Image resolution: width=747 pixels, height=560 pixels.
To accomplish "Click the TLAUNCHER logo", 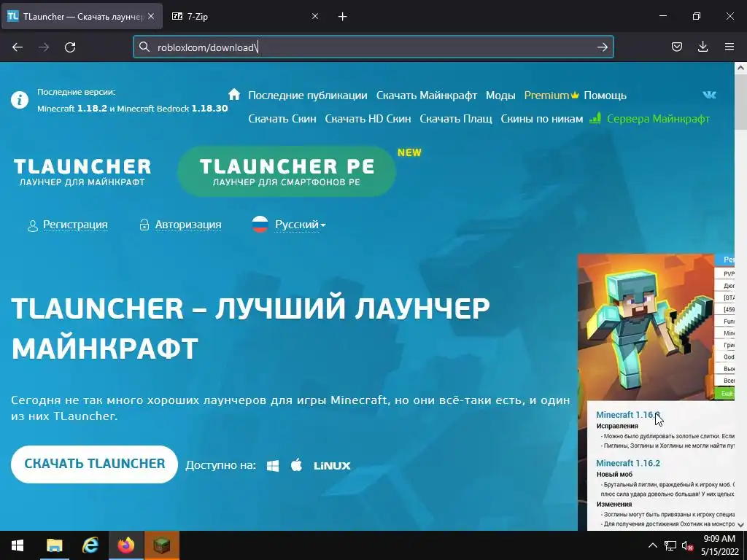I will [x=82, y=172].
